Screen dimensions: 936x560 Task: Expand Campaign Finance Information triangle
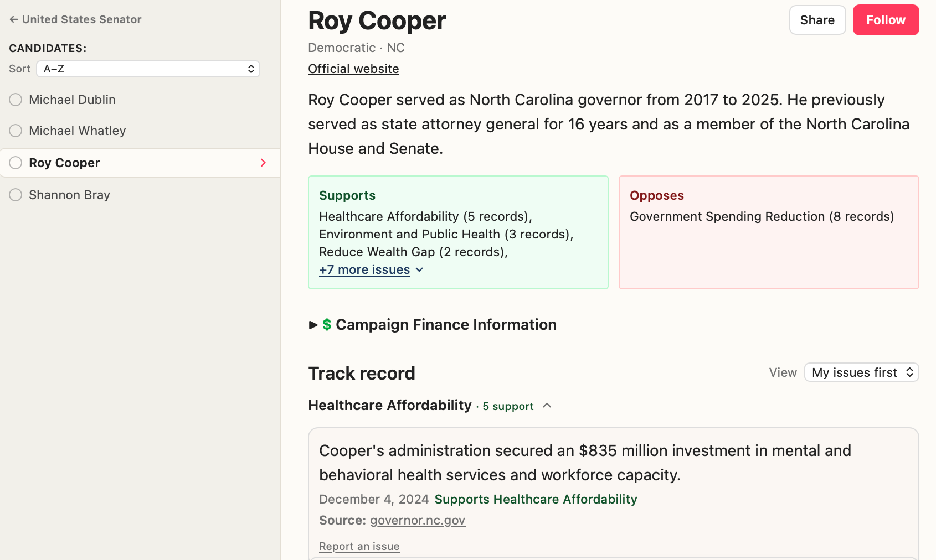[313, 325]
